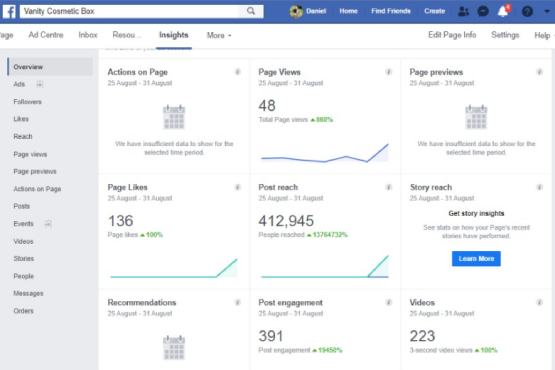The height and width of the screenshot is (370, 555).
Task: Click info icon on Videos card
Action: pyautogui.click(x=539, y=302)
